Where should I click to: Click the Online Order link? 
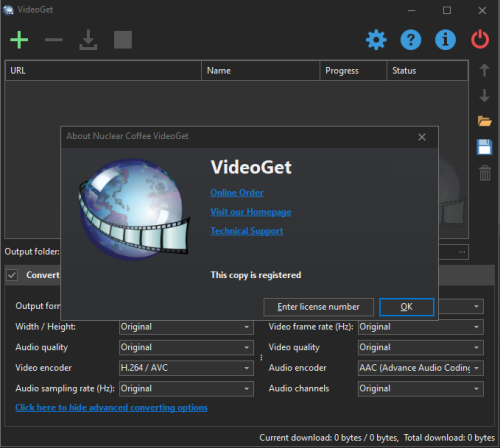237,193
